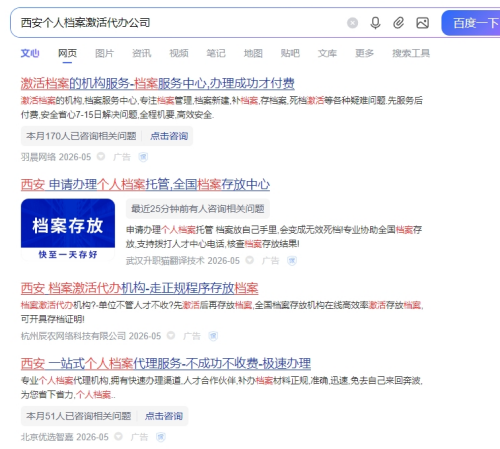The height and width of the screenshot is (449, 500).
Task: Switch to the 视频 tab
Action: click(179, 53)
